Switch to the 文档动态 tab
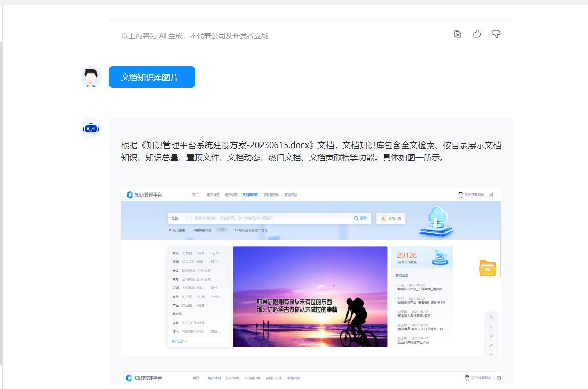Screen dimensions: 588x389 pyautogui.click(x=403, y=275)
